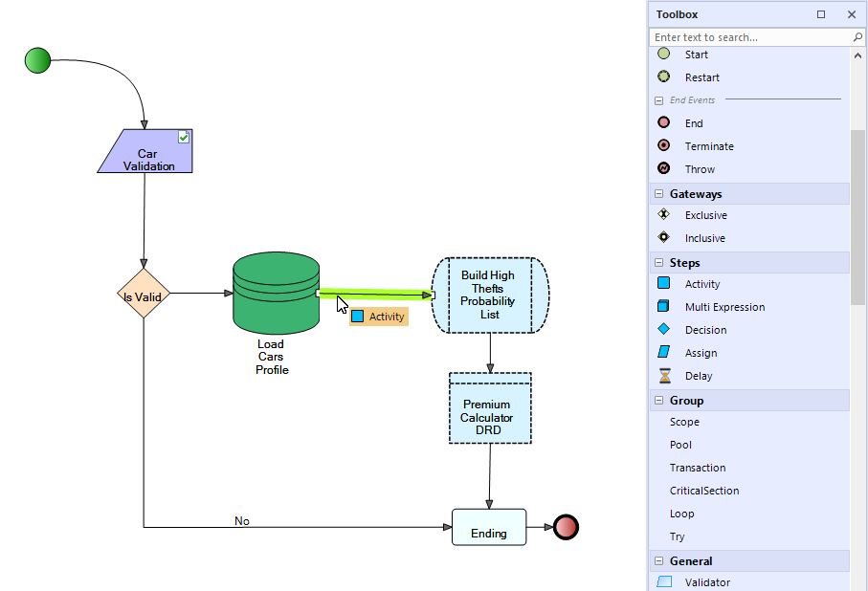Choose the Multi Expression step icon
This screenshot has height=591, width=868.
664,306
